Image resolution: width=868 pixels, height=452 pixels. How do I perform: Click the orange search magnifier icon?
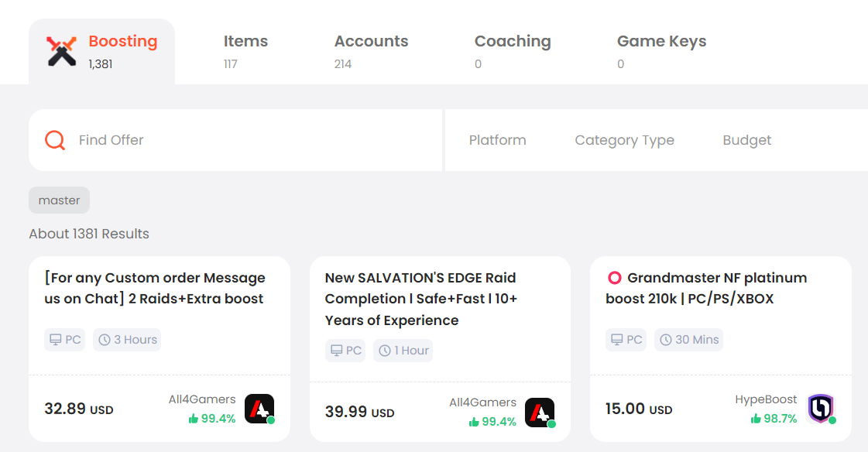pos(55,140)
